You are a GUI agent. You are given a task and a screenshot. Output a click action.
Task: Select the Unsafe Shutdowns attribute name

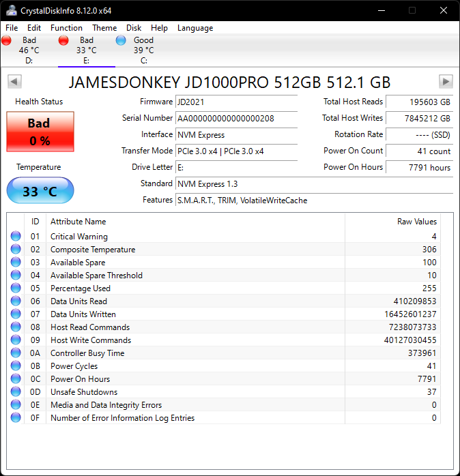point(84,392)
